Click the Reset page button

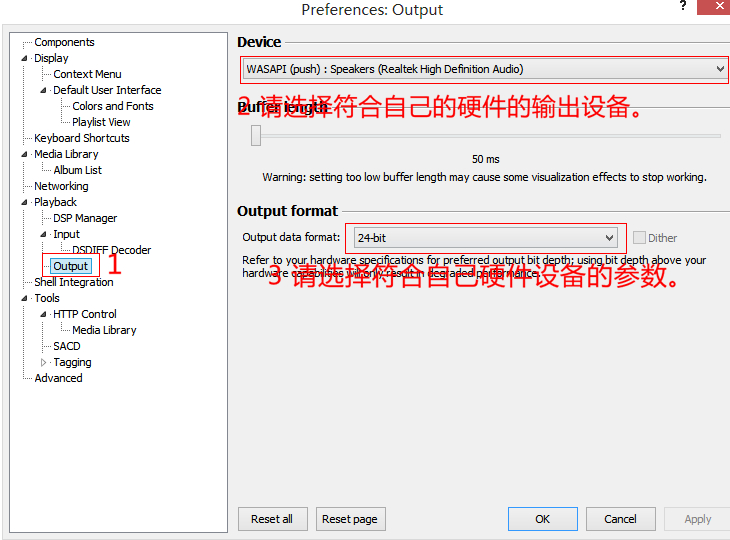(350, 519)
